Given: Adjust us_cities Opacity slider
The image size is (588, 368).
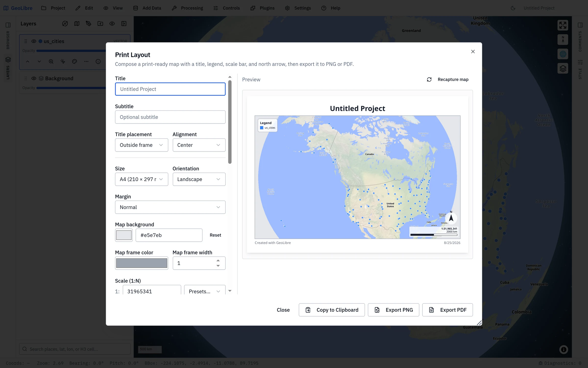Looking at the screenshot, I should (x=71, y=51).
